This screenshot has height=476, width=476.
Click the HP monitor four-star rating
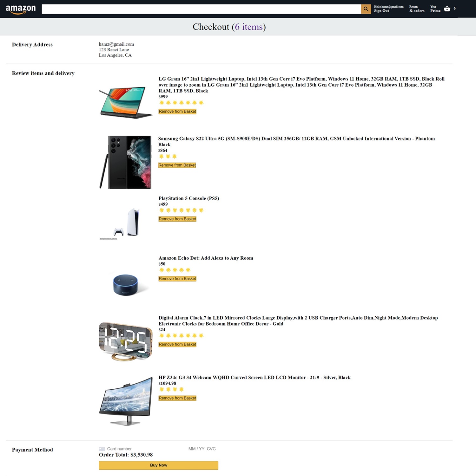(x=171, y=389)
